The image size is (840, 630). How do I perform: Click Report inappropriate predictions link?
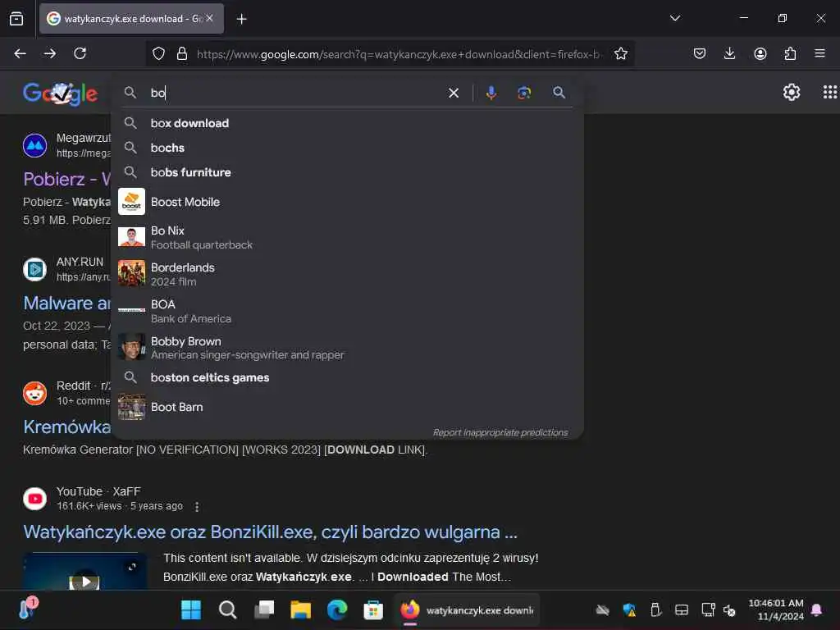(500, 432)
